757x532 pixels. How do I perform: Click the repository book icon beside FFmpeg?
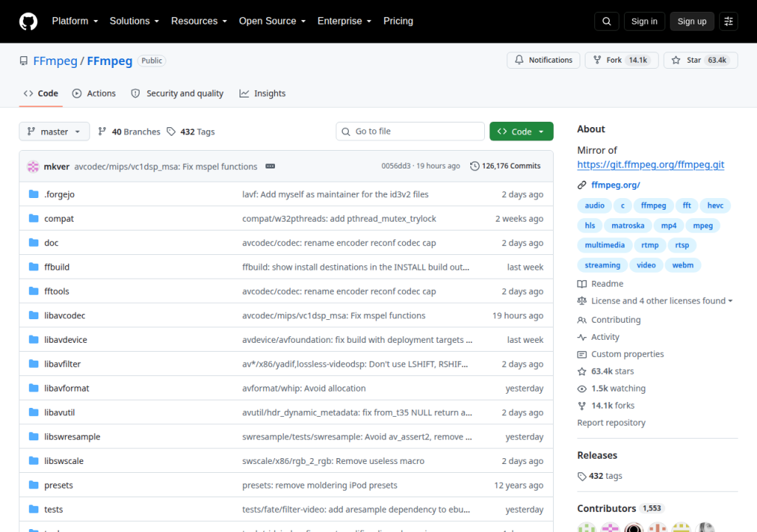[x=24, y=61]
